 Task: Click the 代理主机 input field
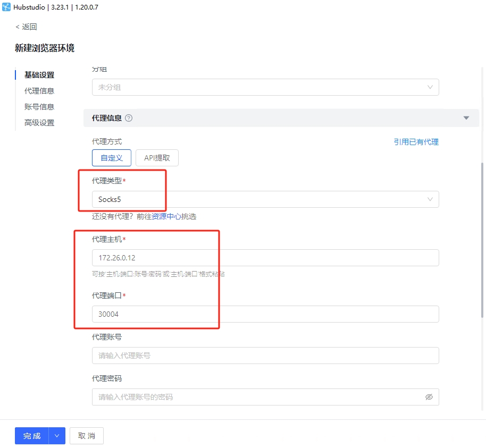click(265, 258)
